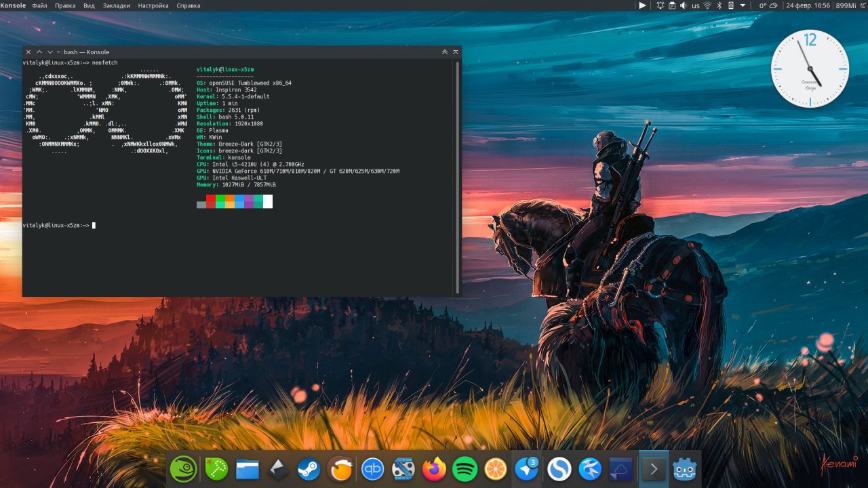868x488 pixels.
Task: Launch the dark diamond-shaped app in dock
Action: [279, 469]
